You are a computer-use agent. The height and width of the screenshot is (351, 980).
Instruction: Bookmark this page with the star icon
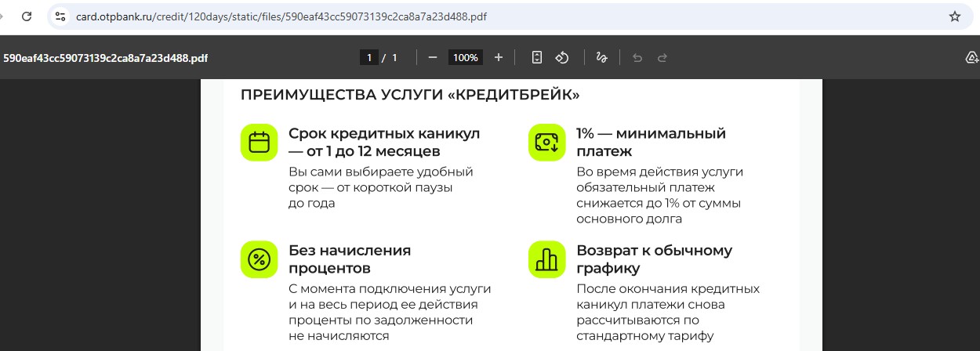[954, 16]
